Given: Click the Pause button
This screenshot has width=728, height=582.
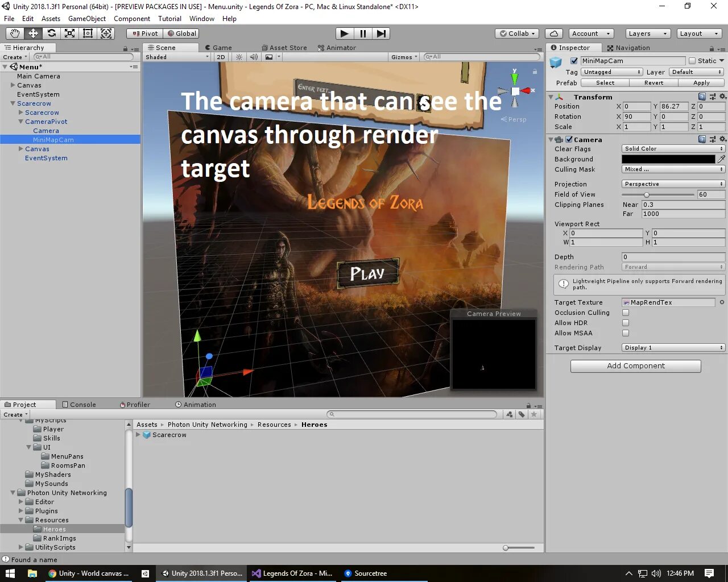Looking at the screenshot, I should pos(363,34).
